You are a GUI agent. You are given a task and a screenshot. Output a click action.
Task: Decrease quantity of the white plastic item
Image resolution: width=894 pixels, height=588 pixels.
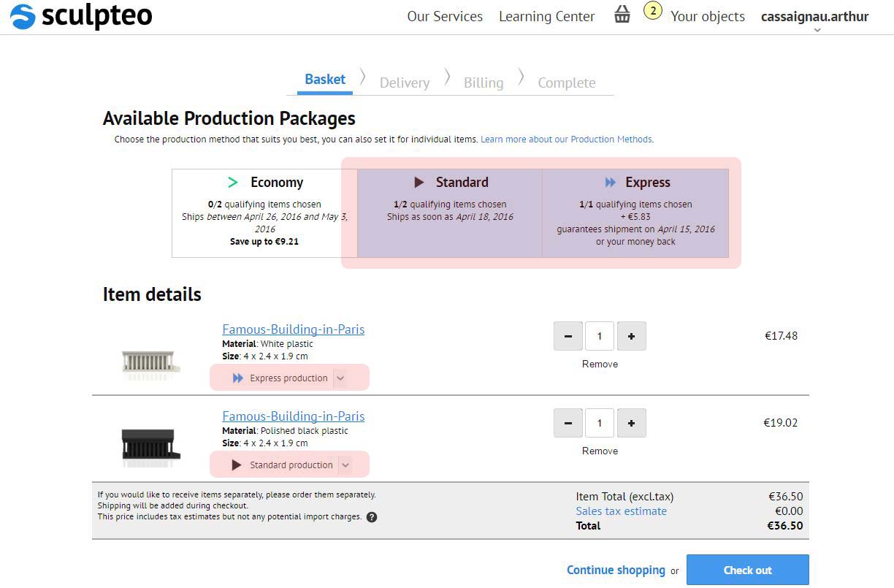(568, 337)
